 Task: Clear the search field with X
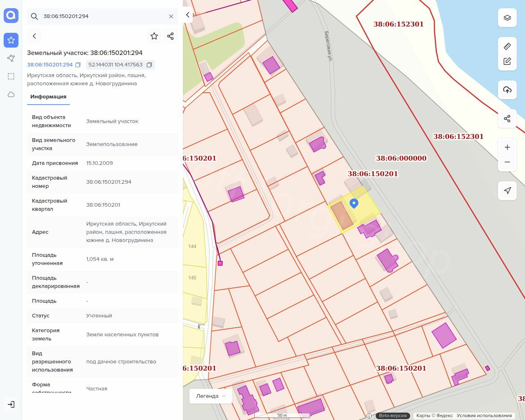click(x=171, y=16)
